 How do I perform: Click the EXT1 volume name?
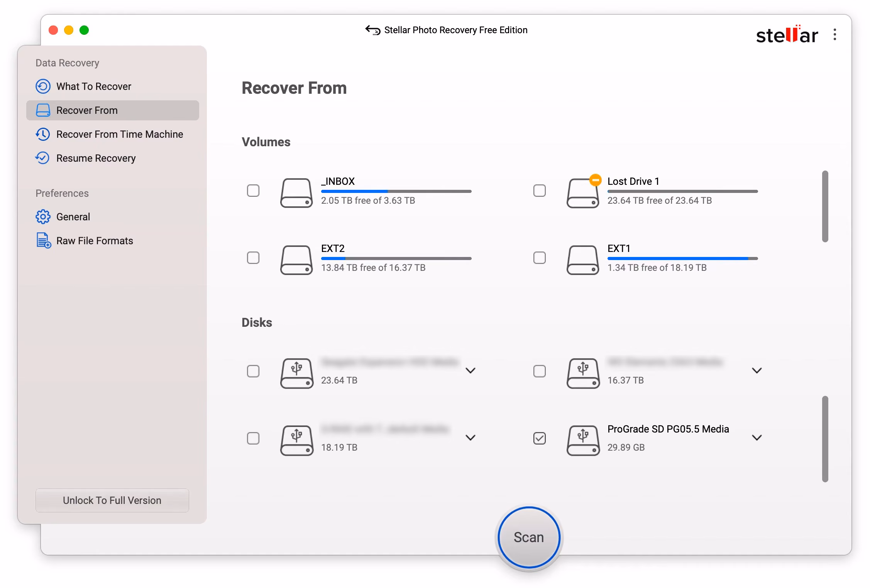(619, 248)
